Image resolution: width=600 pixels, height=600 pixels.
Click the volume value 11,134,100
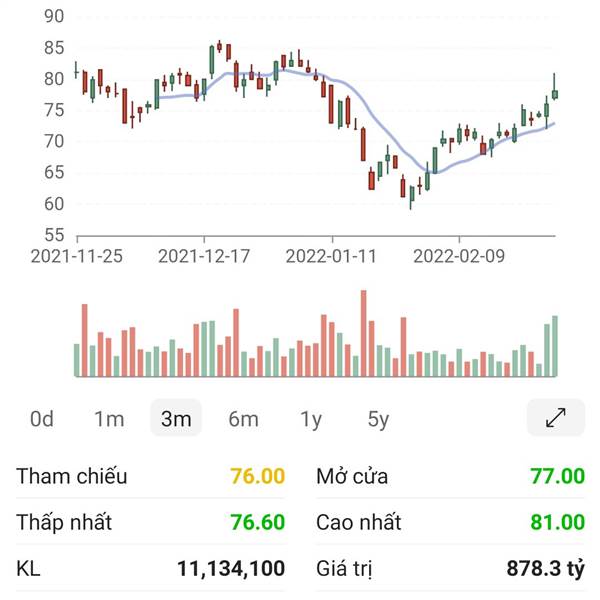click(x=231, y=568)
